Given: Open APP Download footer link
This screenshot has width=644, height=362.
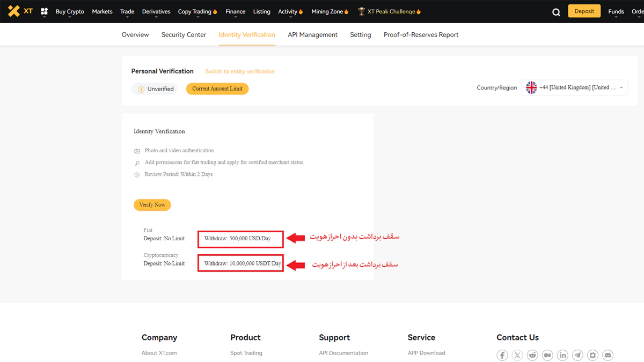Looking at the screenshot, I should tap(427, 353).
